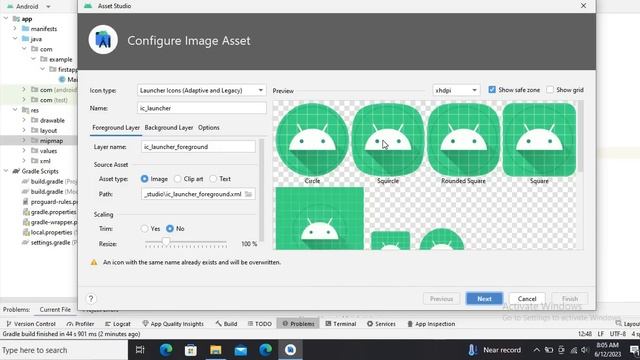Switch to Background Layer tab
Screen dimensions: 640x360
(x=169, y=128)
